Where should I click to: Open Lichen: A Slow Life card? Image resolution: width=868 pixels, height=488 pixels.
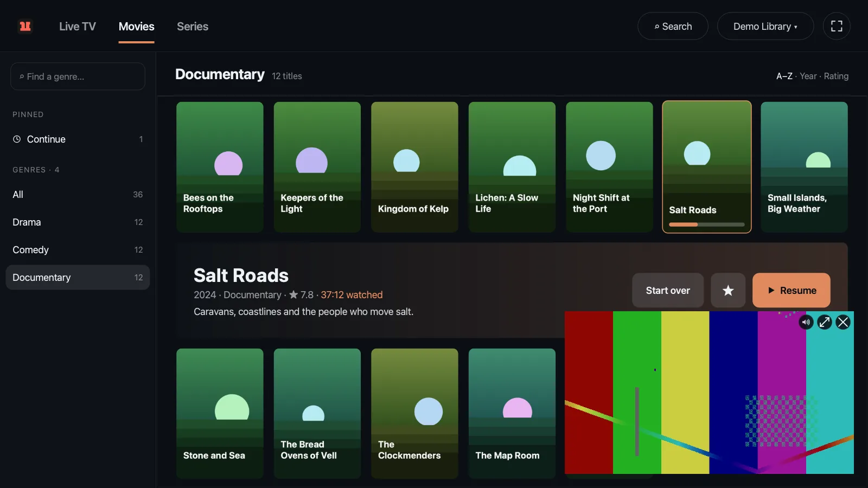(x=512, y=167)
